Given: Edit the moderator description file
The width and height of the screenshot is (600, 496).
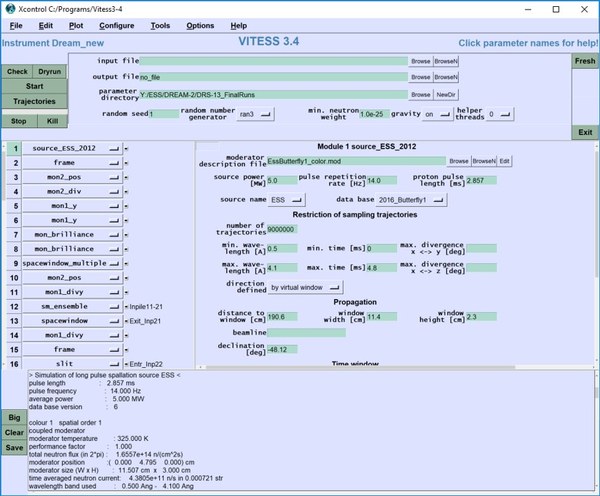Looking at the screenshot, I should (505, 161).
